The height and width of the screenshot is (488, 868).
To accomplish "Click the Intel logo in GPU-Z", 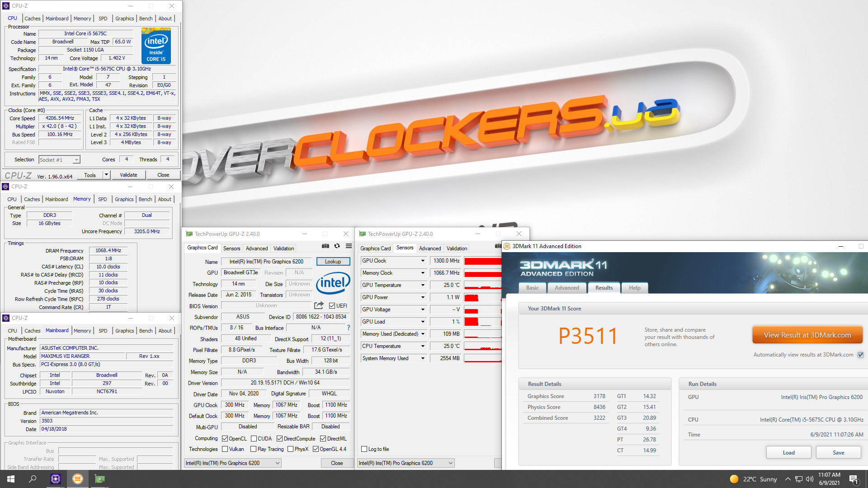I will (x=333, y=283).
